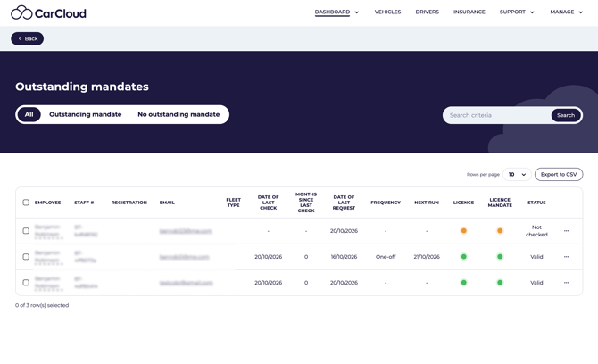
Task: Open the Vehicles menu item
Action: (387, 12)
